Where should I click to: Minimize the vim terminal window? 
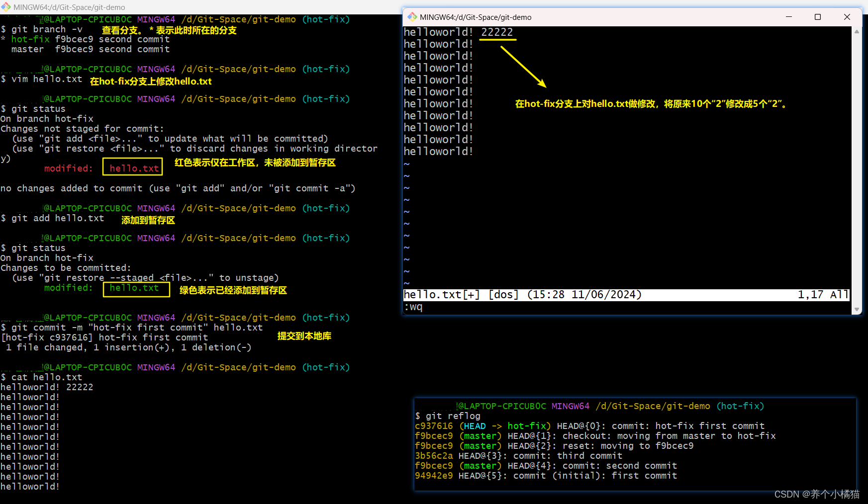[789, 17]
